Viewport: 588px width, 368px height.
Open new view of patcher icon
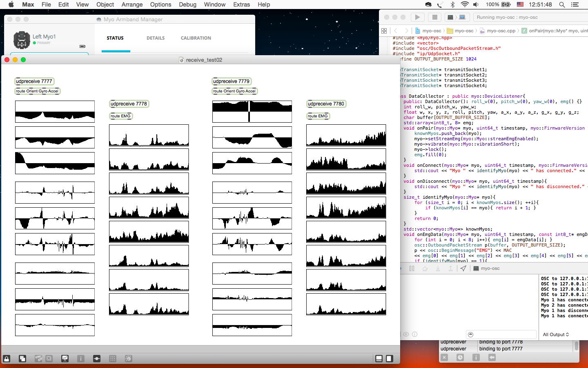(22, 359)
